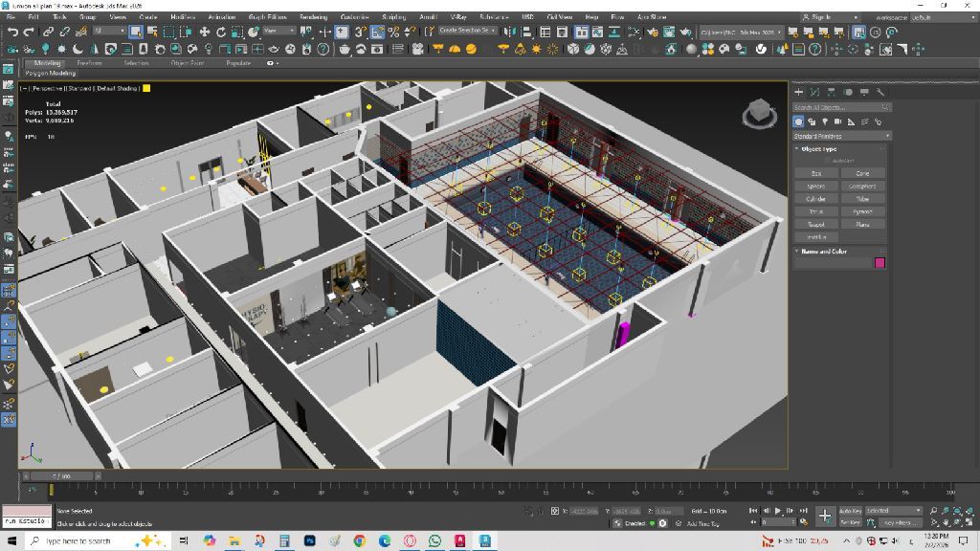Screen dimensions: 980x551
Task: Select the Move transform tool
Action: pyautogui.click(x=204, y=32)
